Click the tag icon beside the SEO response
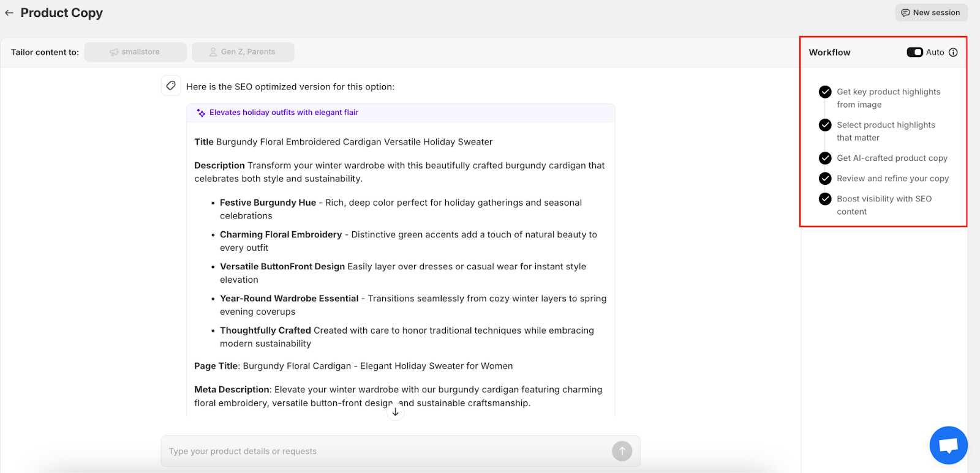This screenshot has width=980, height=473. (171, 86)
